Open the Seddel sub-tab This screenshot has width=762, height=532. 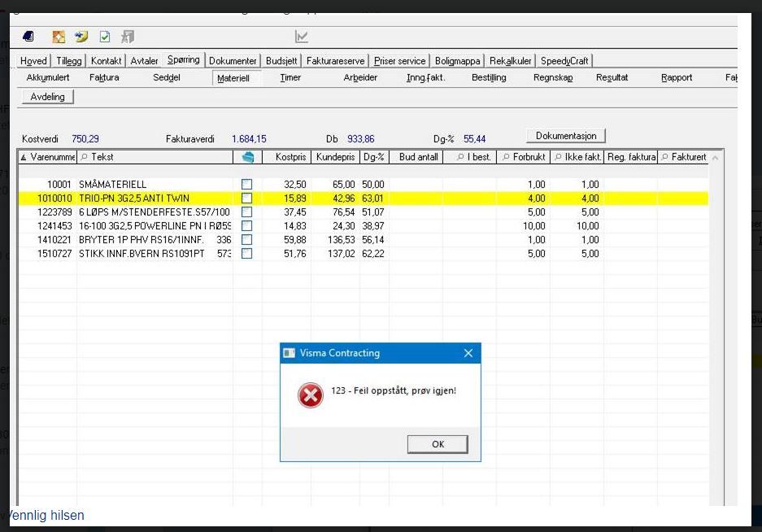coord(167,77)
